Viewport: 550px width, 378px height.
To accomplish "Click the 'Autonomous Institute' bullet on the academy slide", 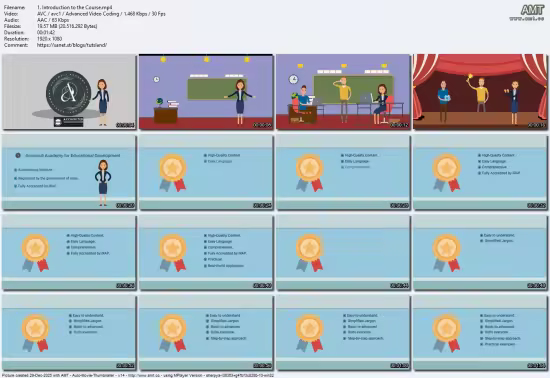I will 35,170.
